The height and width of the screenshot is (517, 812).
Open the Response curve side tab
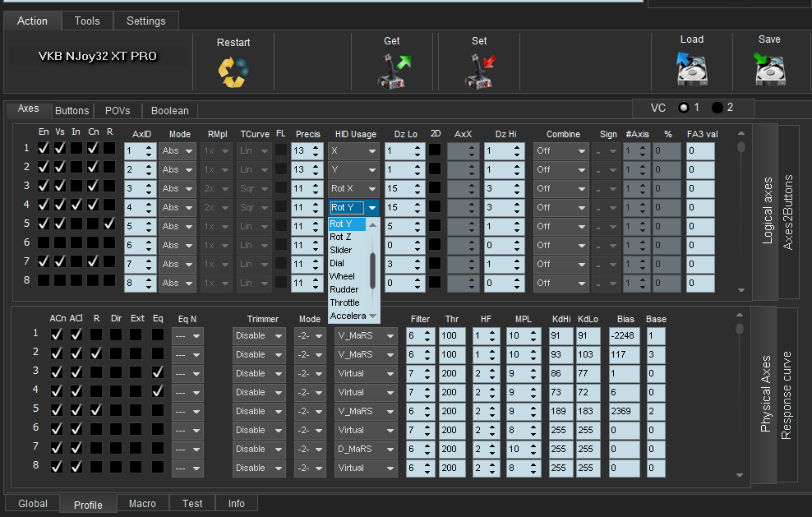[786, 395]
